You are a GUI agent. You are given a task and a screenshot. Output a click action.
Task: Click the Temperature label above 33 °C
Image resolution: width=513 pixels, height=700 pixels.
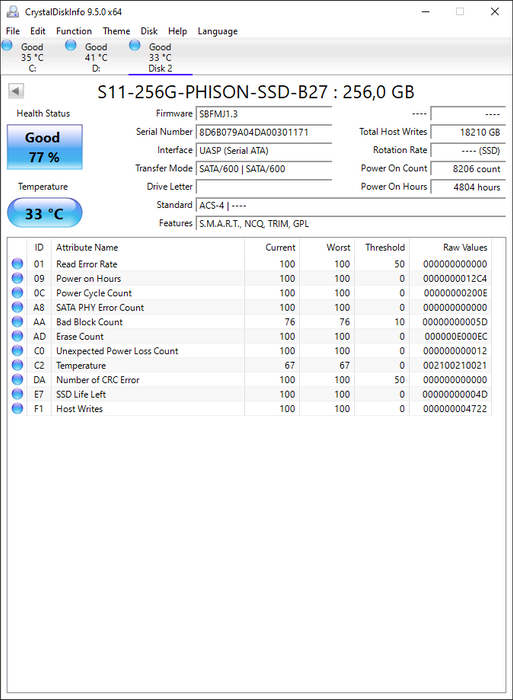(x=43, y=187)
